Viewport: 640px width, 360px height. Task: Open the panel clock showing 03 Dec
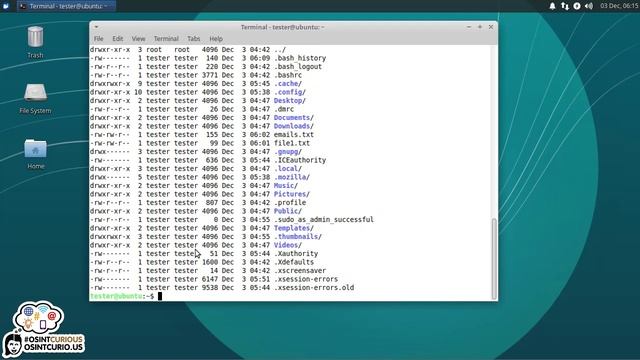pyautogui.click(x=619, y=6)
